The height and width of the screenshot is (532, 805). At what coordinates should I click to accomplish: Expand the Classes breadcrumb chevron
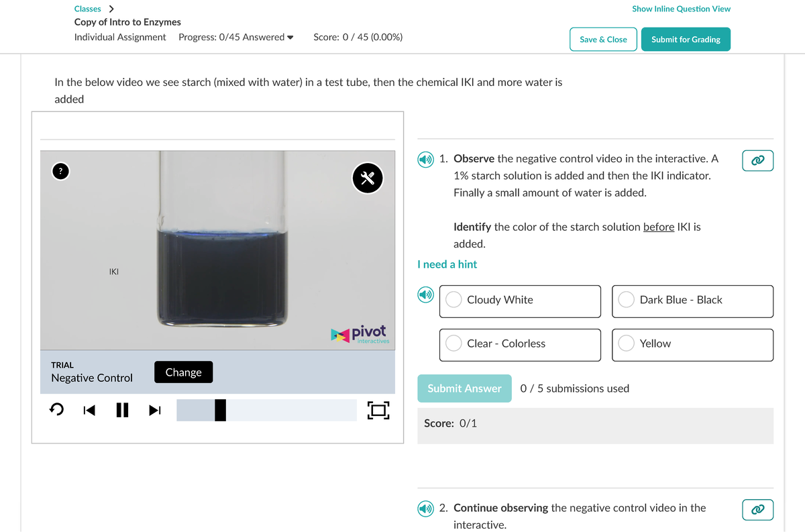pyautogui.click(x=111, y=9)
